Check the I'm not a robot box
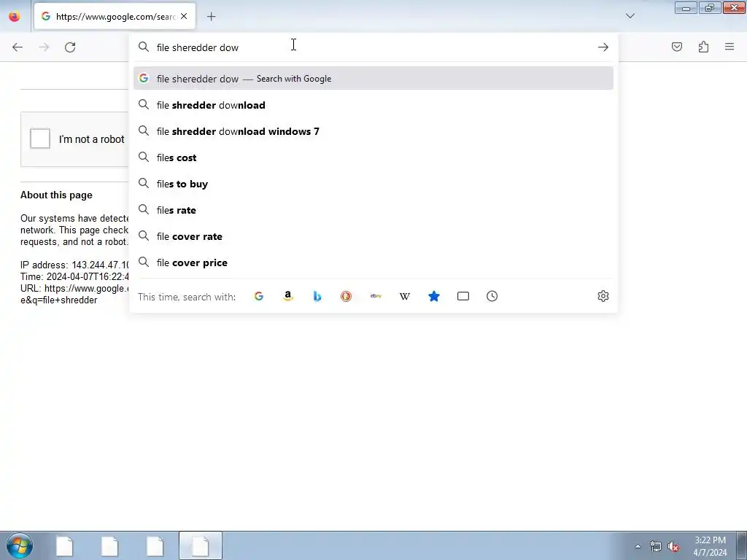This screenshot has height=560, width=747. [40, 139]
